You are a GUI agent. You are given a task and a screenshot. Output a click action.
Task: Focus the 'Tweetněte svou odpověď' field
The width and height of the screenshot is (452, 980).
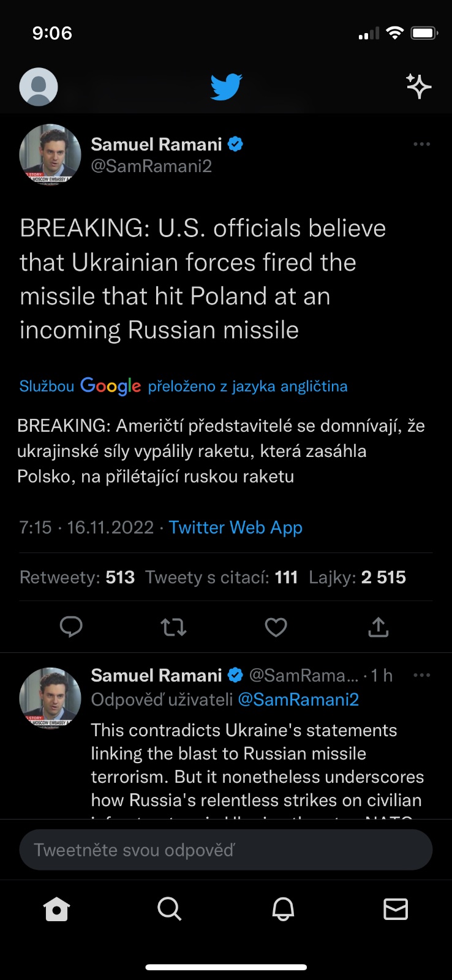pos(226,850)
